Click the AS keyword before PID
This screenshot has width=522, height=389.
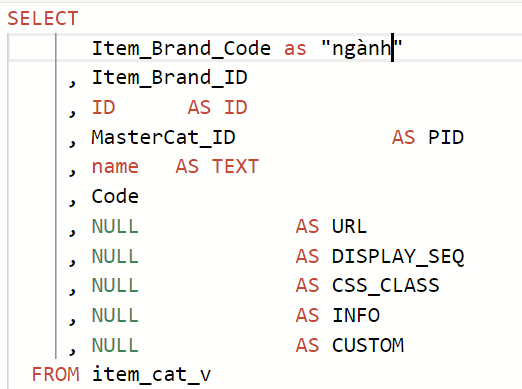click(x=404, y=137)
